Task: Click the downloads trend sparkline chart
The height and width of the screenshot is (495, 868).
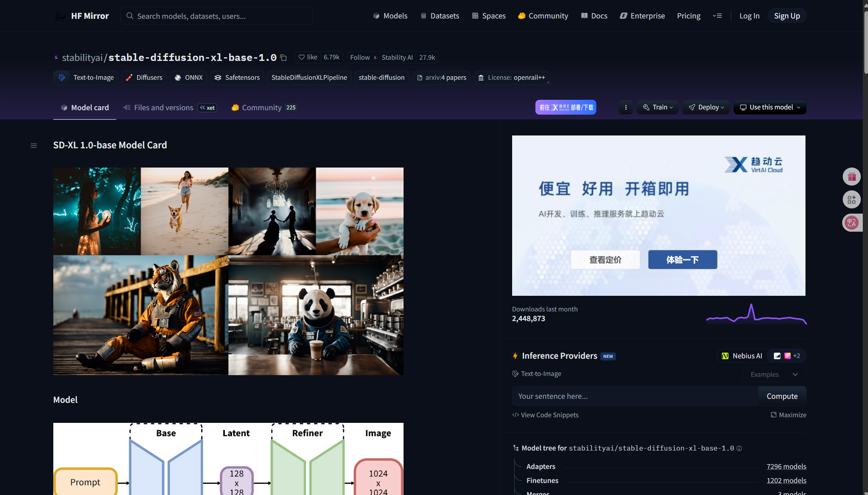Action: (x=757, y=314)
